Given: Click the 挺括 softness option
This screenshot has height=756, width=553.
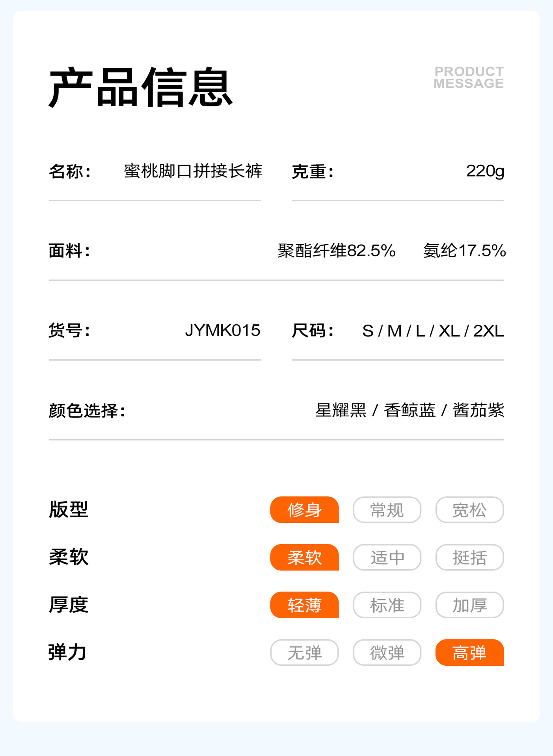Looking at the screenshot, I should click(x=469, y=557).
